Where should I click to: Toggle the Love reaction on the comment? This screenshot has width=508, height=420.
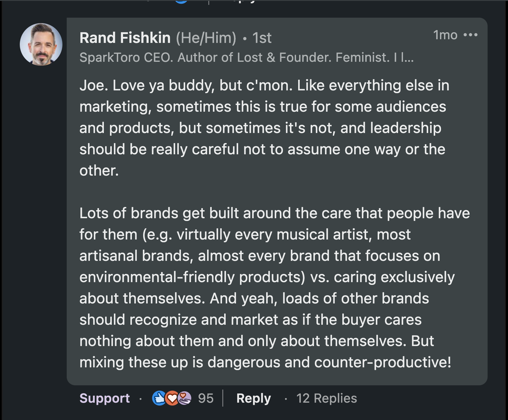tap(171, 398)
